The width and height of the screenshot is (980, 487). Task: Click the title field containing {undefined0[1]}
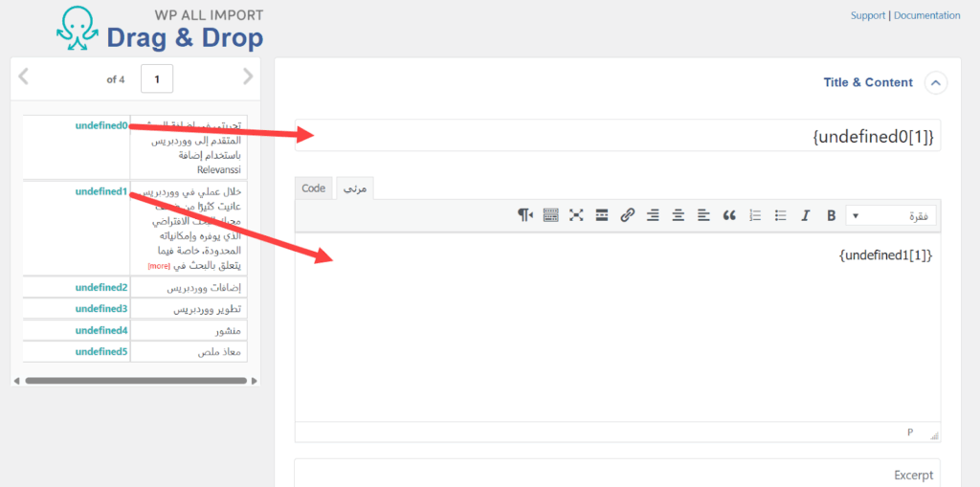(617, 137)
